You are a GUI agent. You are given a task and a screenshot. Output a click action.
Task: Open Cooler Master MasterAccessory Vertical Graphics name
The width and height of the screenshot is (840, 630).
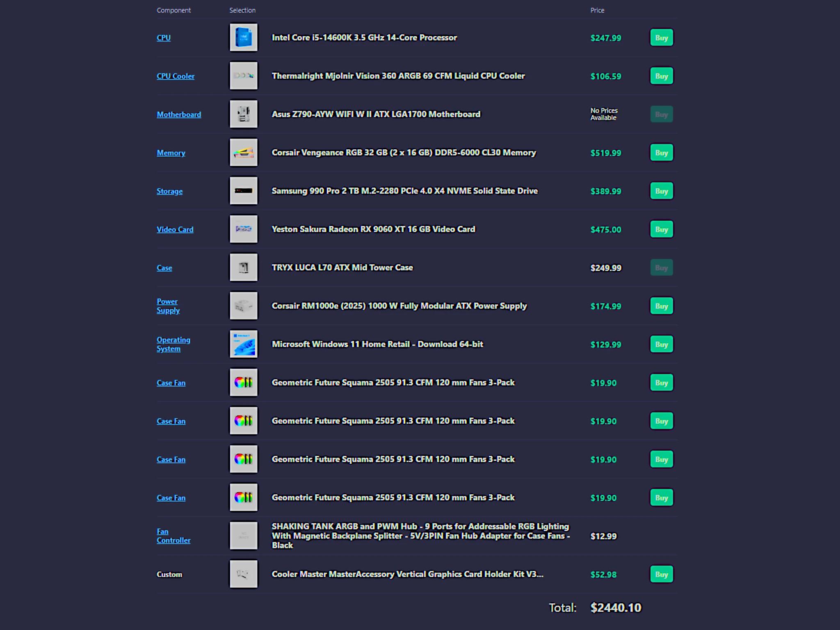(407, 574)
